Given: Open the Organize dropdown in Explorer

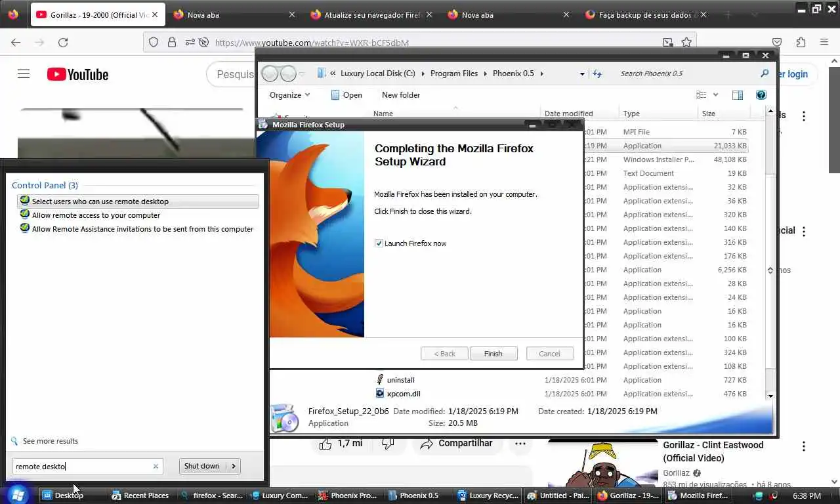Looking at the screenshot, I should (x=289, y=95).
